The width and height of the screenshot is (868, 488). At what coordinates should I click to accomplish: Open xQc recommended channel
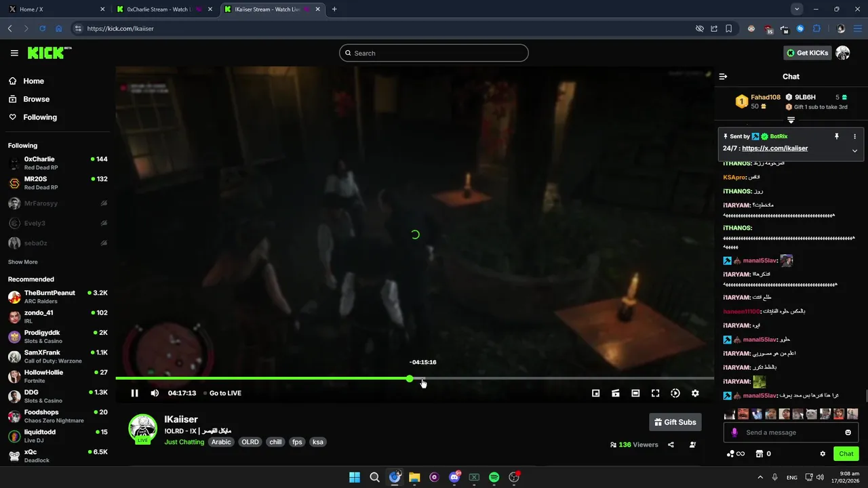coord(58,456)
